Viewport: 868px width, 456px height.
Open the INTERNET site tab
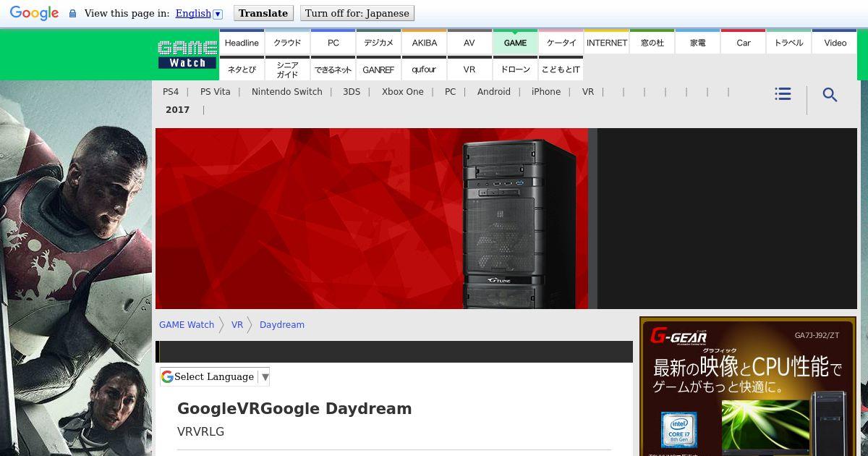606,43
